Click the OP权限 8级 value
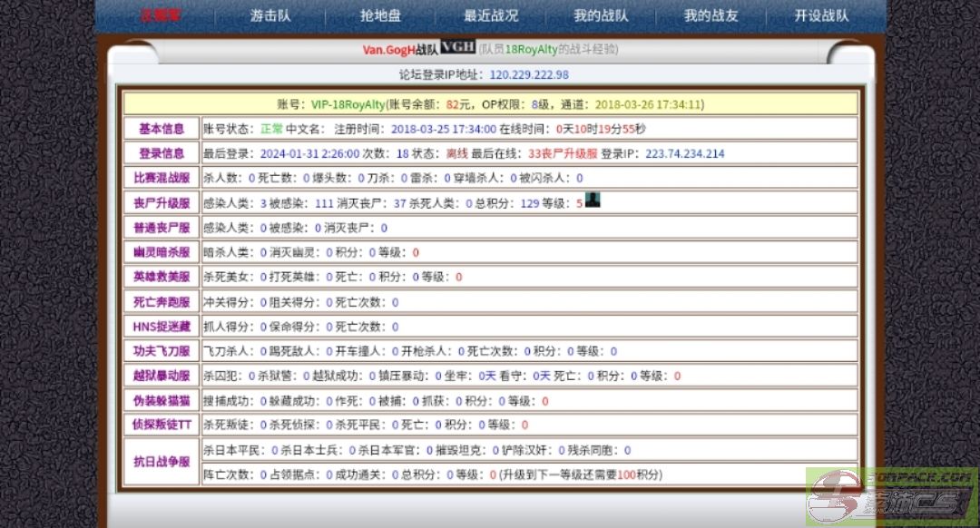 540,104
